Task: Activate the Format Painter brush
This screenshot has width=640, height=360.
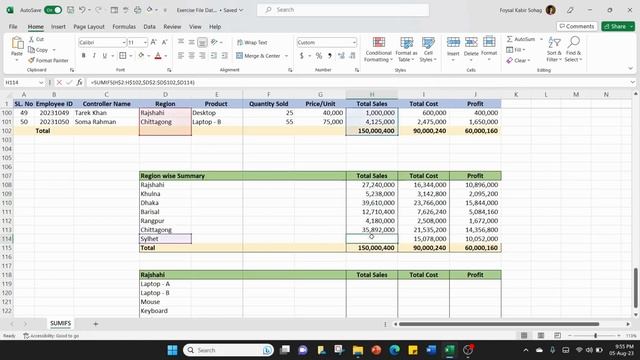Action: click(x=31, y=60)
